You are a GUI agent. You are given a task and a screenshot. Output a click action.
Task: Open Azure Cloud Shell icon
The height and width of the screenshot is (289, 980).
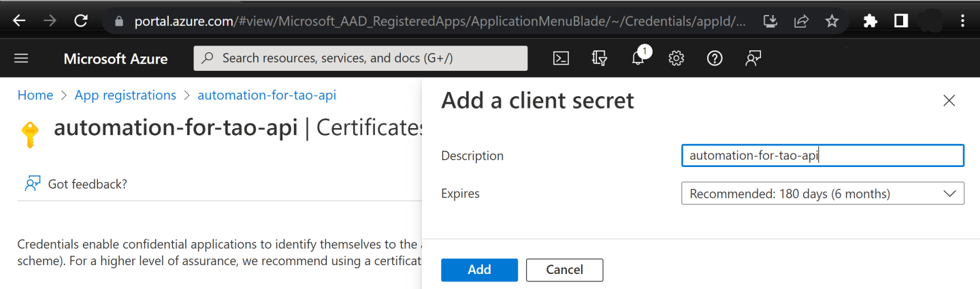pyautogui.click(x=561, y=59)
